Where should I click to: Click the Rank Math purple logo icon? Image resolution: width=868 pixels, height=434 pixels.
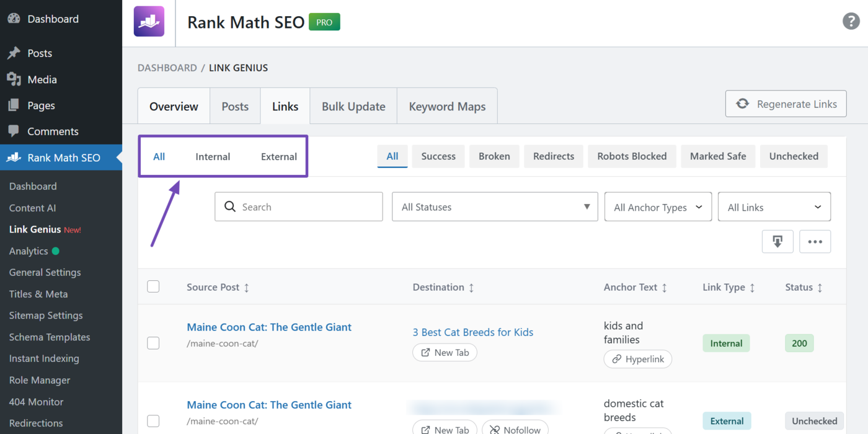point(149,22)
